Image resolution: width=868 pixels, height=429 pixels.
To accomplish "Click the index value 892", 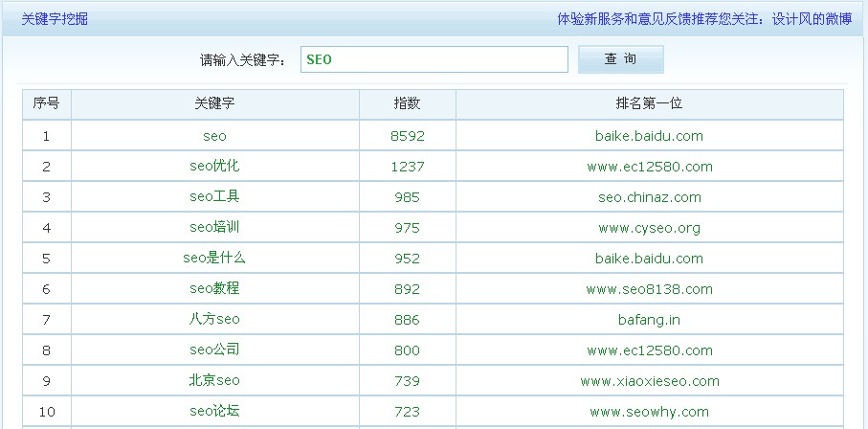I will coord(408,289).
